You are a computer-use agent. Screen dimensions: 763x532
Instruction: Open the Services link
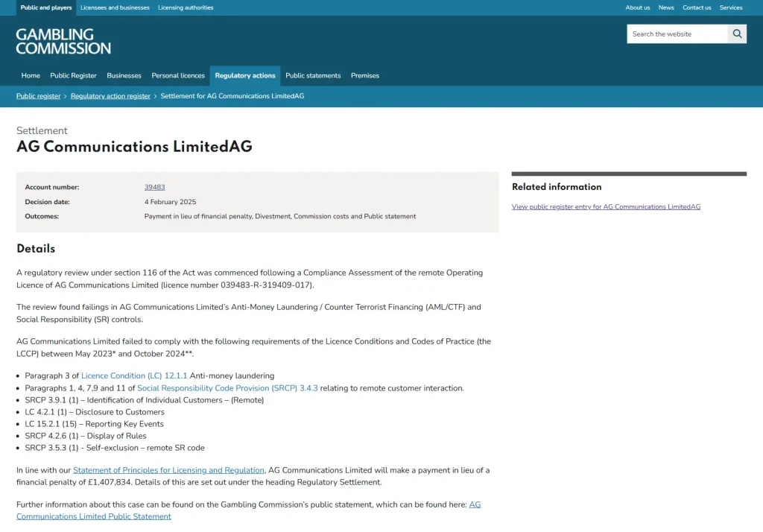(731, 7)
